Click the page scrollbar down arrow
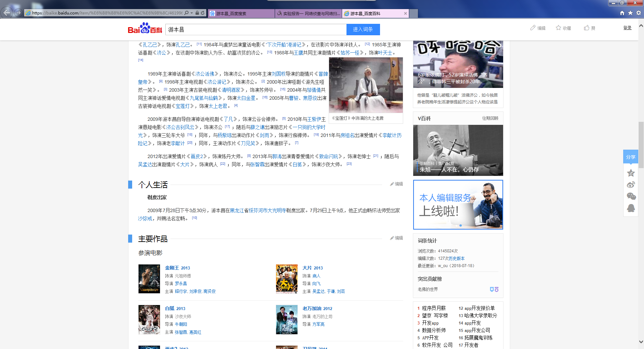The height and width of the screenshot is (349, 644). [x=641, y=342]
